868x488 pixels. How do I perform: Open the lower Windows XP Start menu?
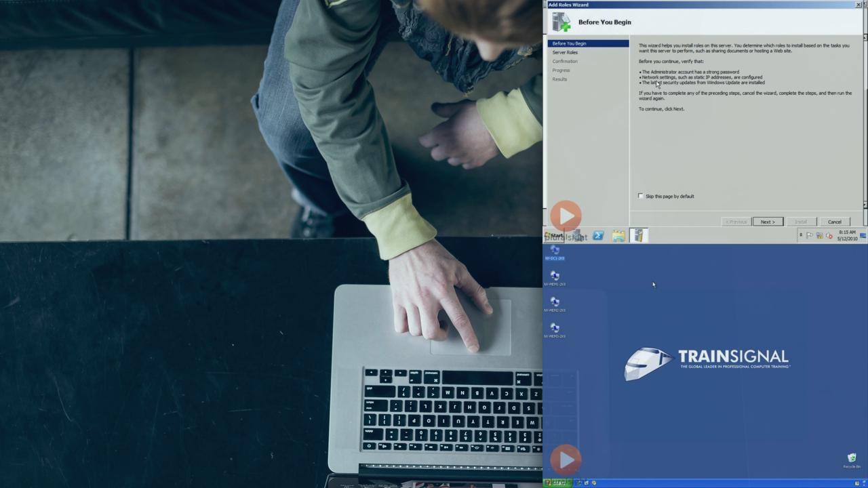point(557,483)
